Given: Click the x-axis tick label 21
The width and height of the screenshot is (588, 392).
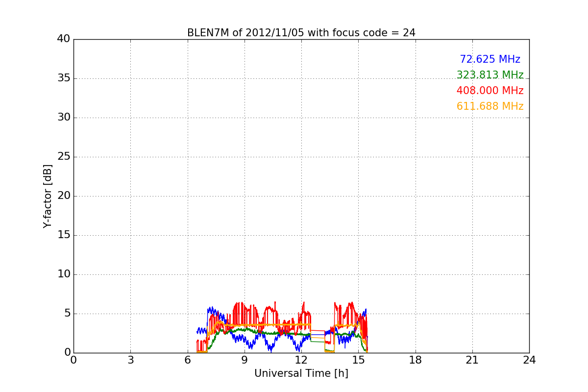Looking at the screenshot, I should [472, 360].
